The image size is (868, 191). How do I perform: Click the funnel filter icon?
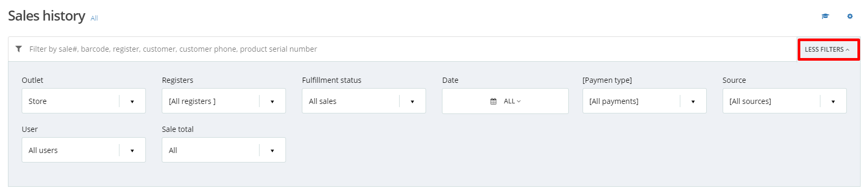(x=19, y=49)
